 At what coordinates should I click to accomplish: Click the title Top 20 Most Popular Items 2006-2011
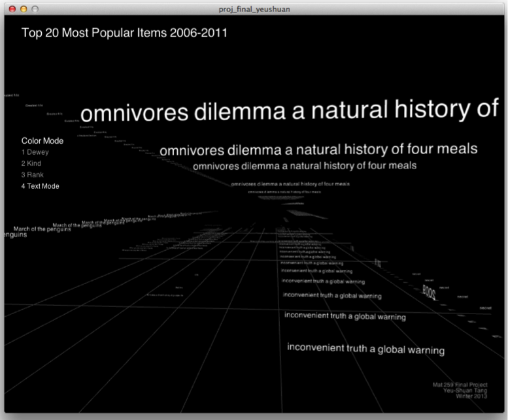(x=124, y=33)
